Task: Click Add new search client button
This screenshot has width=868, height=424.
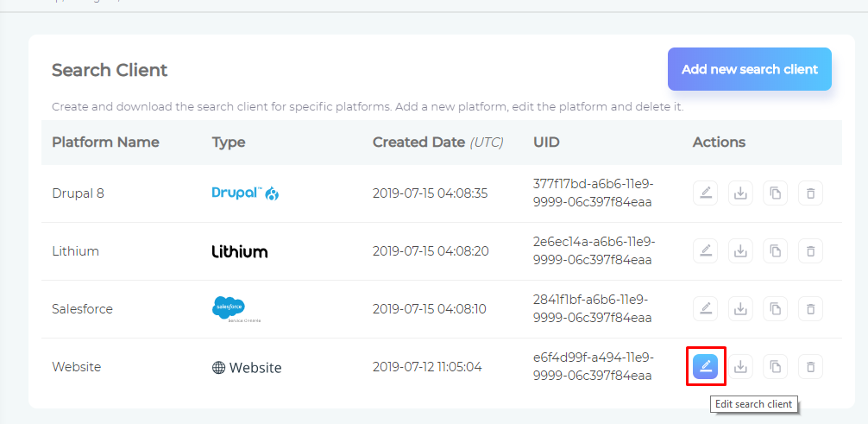Action: [x=749, y=69]
